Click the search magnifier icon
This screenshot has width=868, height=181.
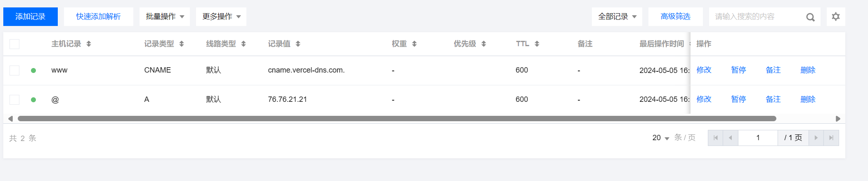point(810,17)
